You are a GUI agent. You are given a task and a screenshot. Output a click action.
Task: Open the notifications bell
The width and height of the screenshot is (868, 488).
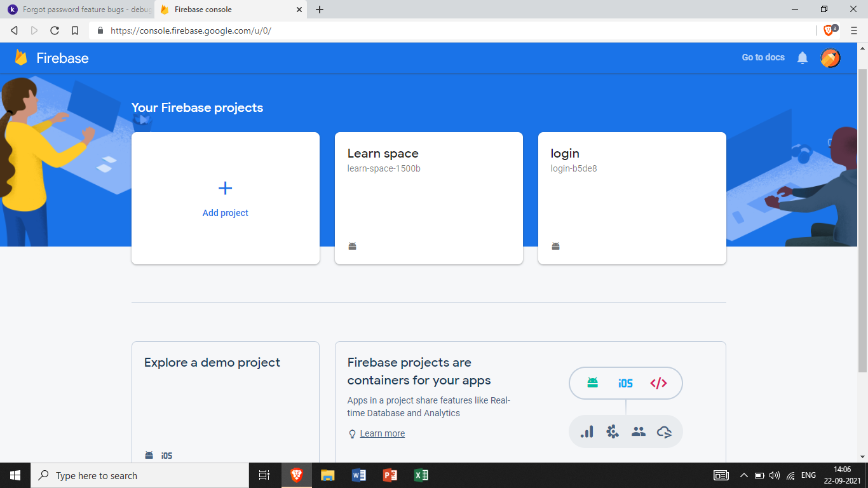[x=803, y=58]
